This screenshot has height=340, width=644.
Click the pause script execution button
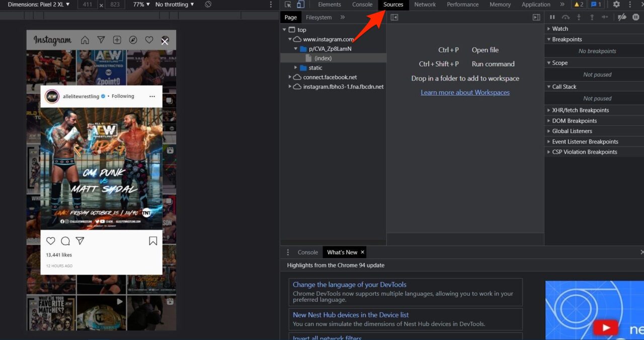click(552, 17)
